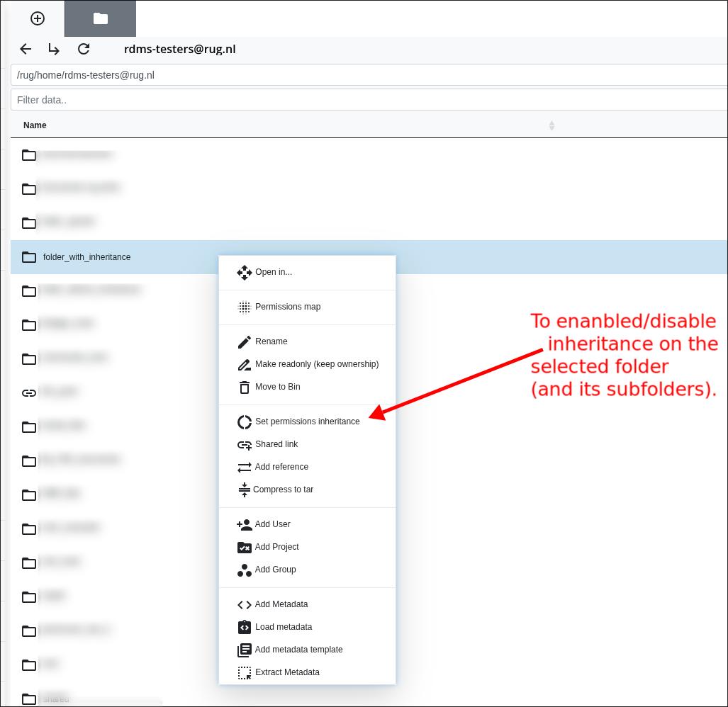Click the path field /rug/home/rdms-testers@rug.nl
The width and height of the screenshot is (728, 707).
tap(369, 75)
